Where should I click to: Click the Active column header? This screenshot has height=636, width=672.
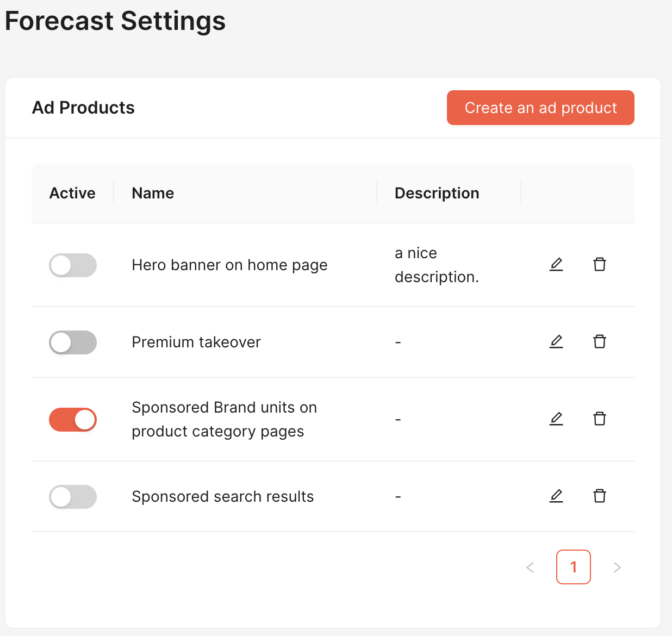(x=72, y=193)
